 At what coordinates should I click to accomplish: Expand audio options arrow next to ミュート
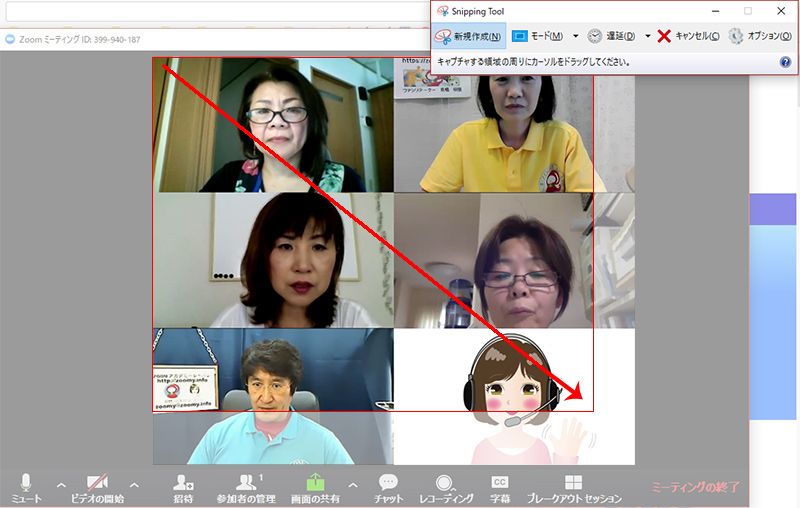(61, 485)
